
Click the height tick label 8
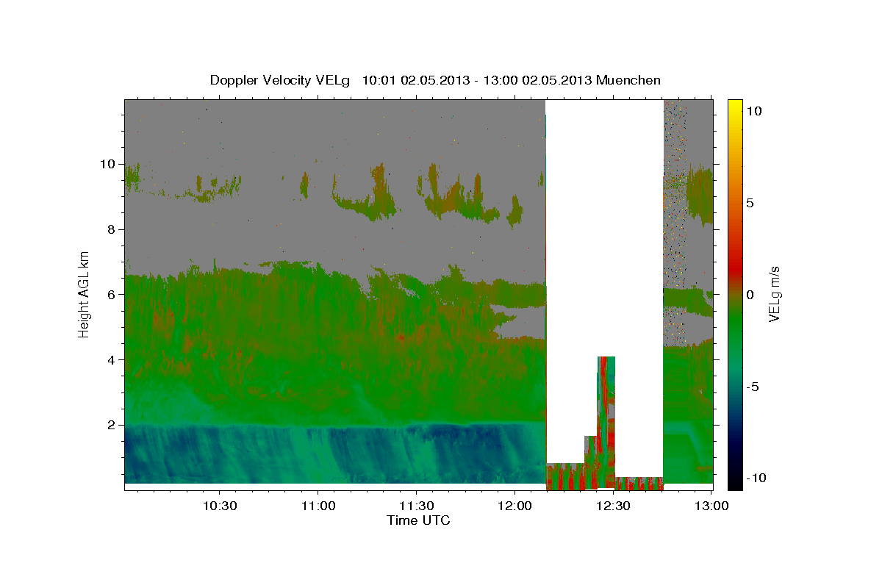[x=110, y=229]
